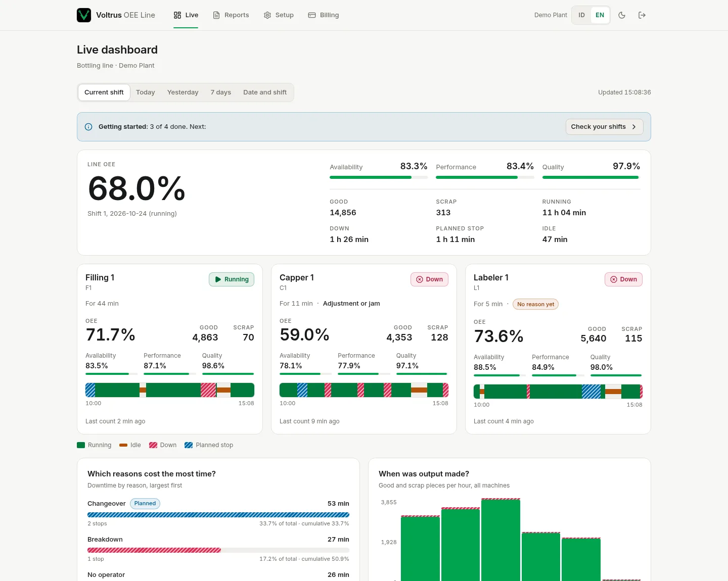Click the Setup gear icon
Screen dimensions: 728x581
tap(267, 15)
